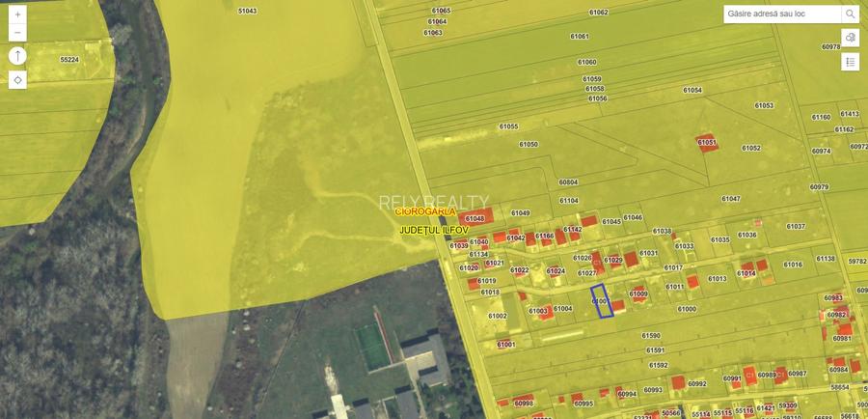868x419 pixels.
Task: Click parcel label 61016
Action: (x=793, y=265)
